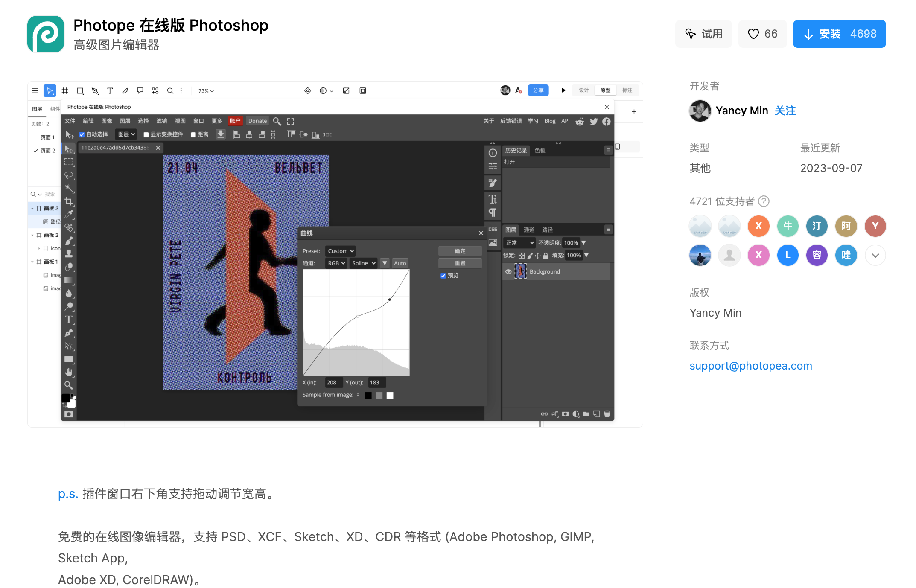Viewport: 916px width, 588px height.
Task: Select the Hand tool
Action: (x=69, y=372)
